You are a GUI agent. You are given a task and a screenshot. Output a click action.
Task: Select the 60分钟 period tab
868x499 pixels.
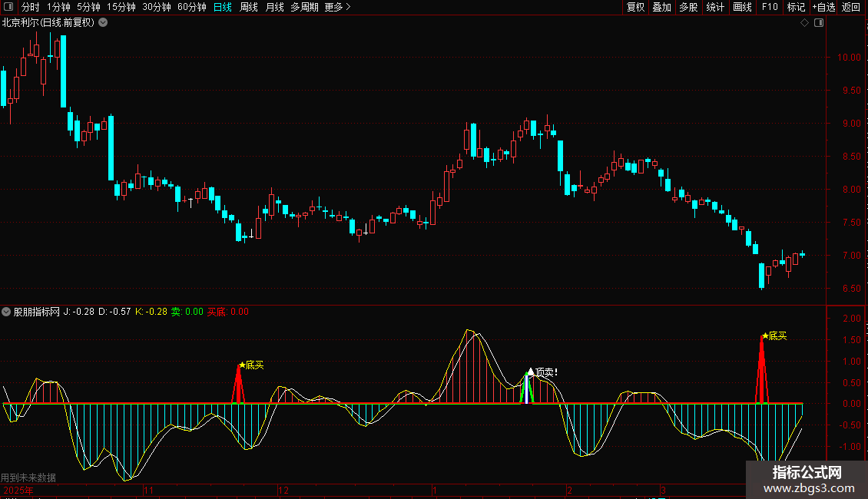[191, 7]
